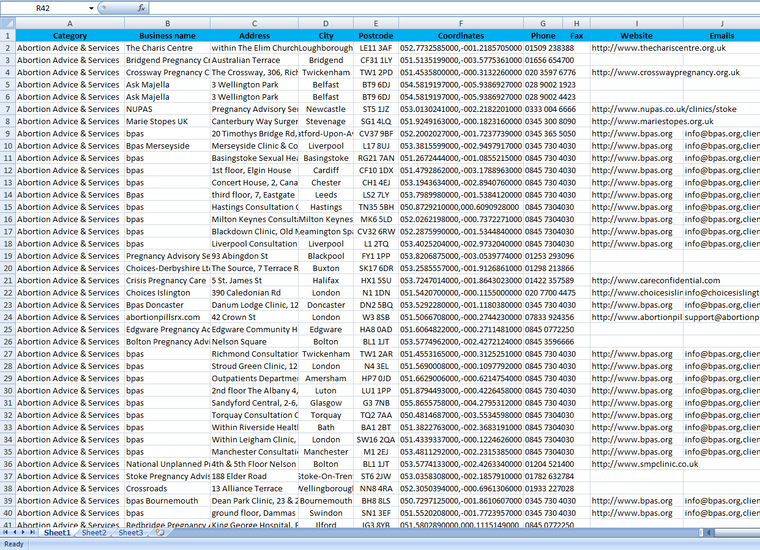Image resolution: width=760 pixels, height=550 pixels.
Task: Click the Website header cell
Action: 636,35
